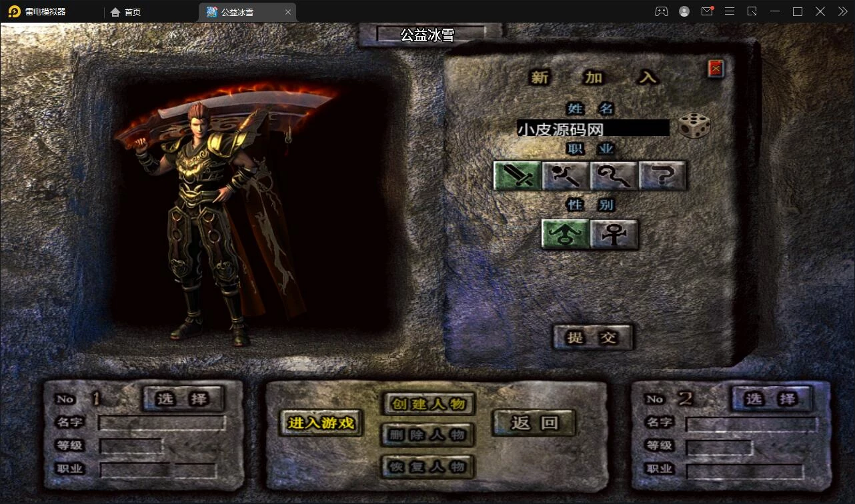Click 进入游戏 to enter the game
The width and height of the screenshot is (855, 504).
(321, 423)
